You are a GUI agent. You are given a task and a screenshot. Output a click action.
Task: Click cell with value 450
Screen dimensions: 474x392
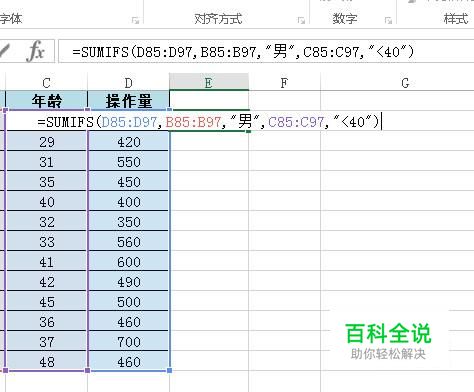coord(129,182)
